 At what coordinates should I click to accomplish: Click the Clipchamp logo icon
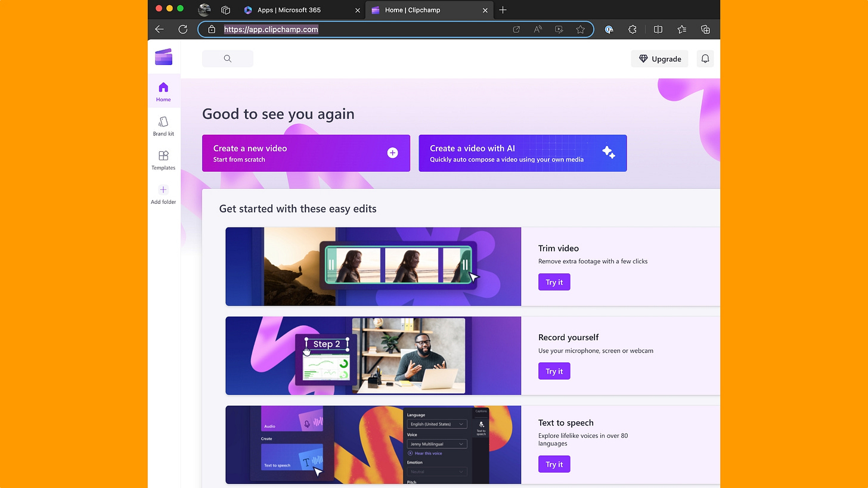tap(163, 57)
